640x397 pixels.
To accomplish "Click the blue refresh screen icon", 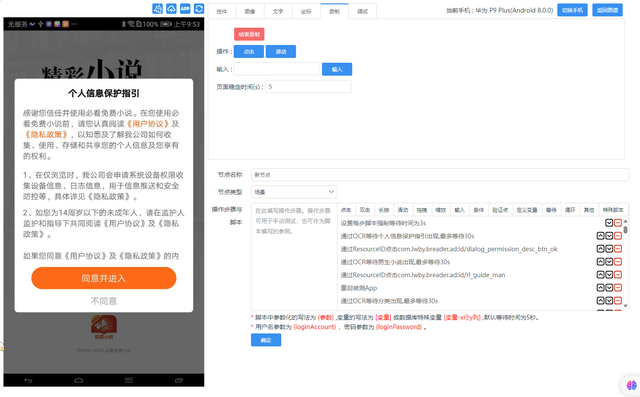I will click(x=199, y=9).
